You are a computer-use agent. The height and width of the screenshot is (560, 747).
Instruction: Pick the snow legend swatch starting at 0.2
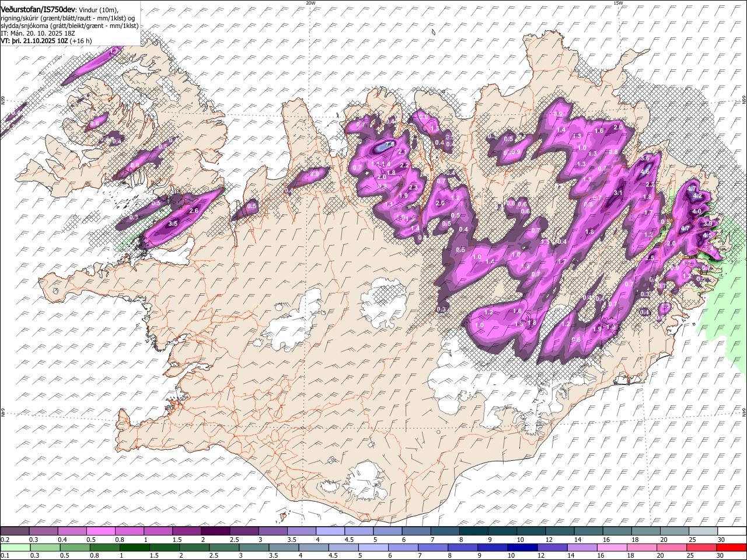tap(15, 531)
